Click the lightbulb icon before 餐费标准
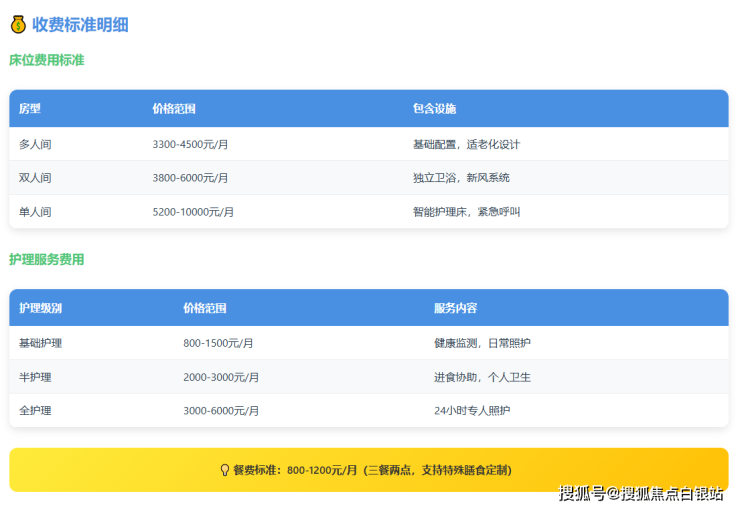Image resolution: width=740 pixels, height=510 pixels. (x=224, y=470)
